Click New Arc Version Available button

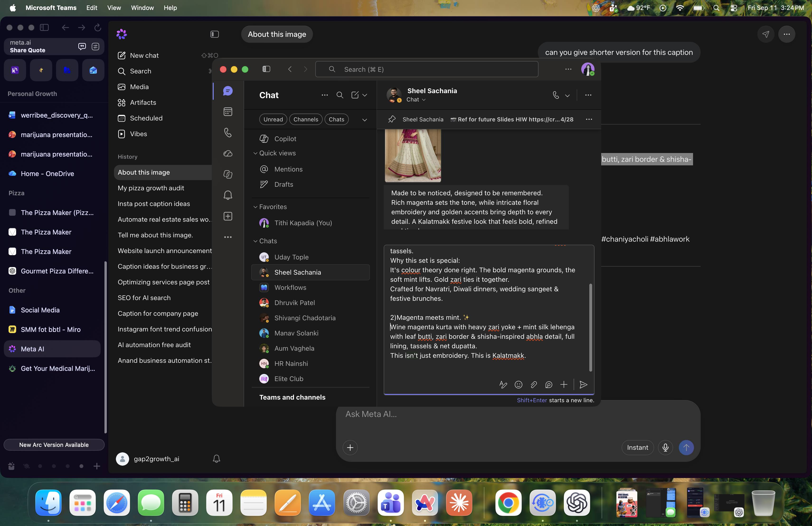pos(54,445)
